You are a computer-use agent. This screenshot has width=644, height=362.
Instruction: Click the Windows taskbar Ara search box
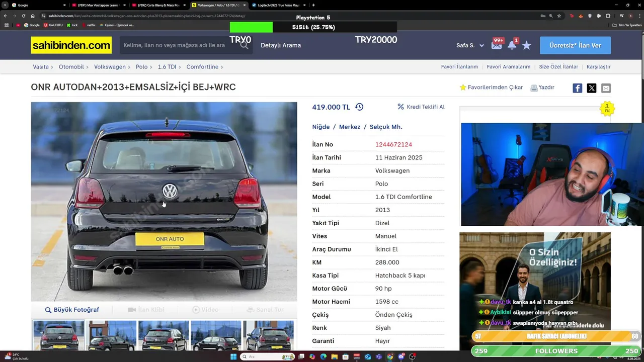point(267,356)
